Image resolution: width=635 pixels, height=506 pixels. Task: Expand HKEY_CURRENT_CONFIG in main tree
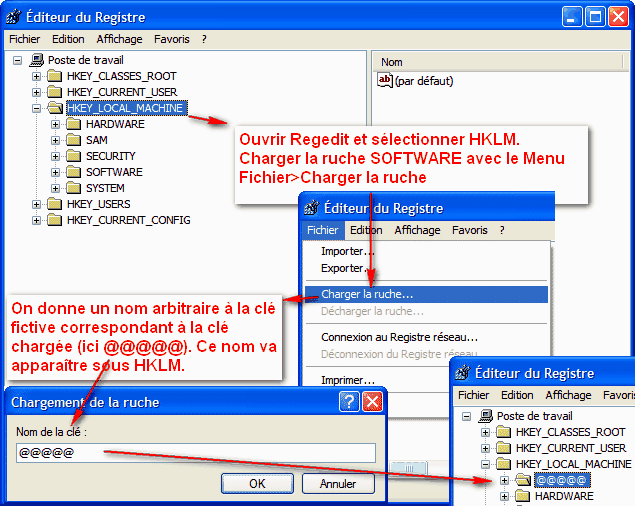(36, 220)
